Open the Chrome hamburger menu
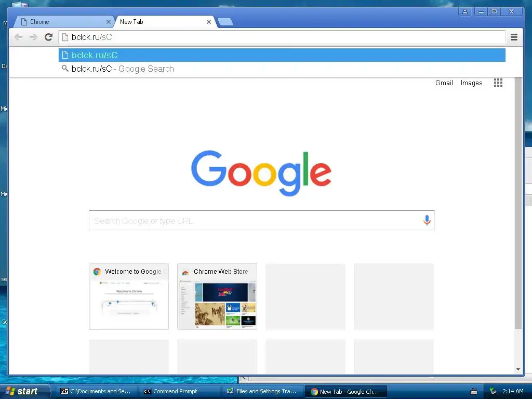Image resolution: width=532 pixels, height=399 pixels. tap(514, 37)
